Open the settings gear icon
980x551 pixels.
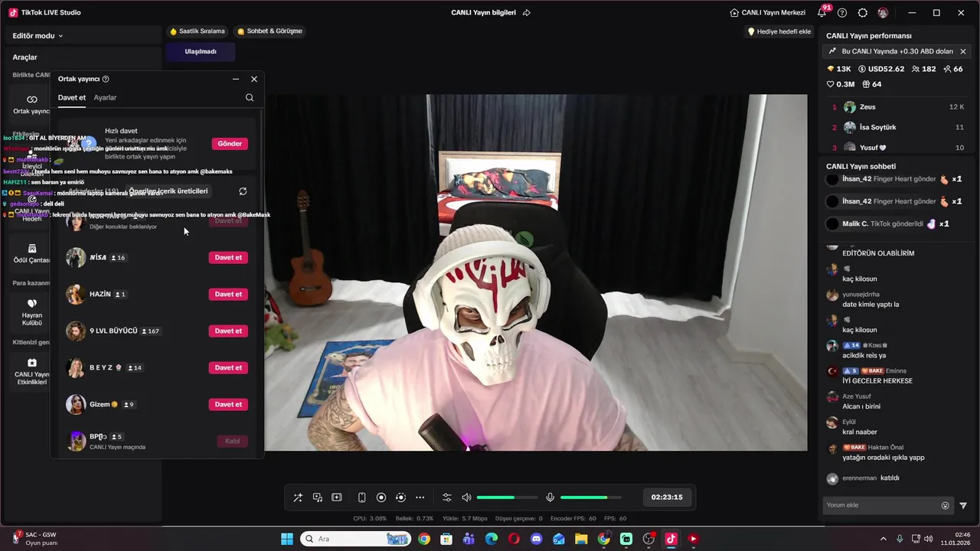tap(863, 13)
